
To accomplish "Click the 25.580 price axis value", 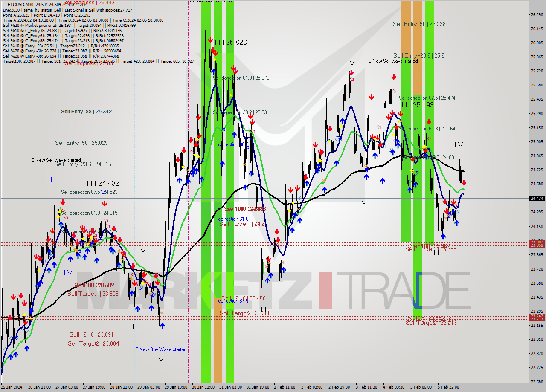I will [x=537, y=85].
